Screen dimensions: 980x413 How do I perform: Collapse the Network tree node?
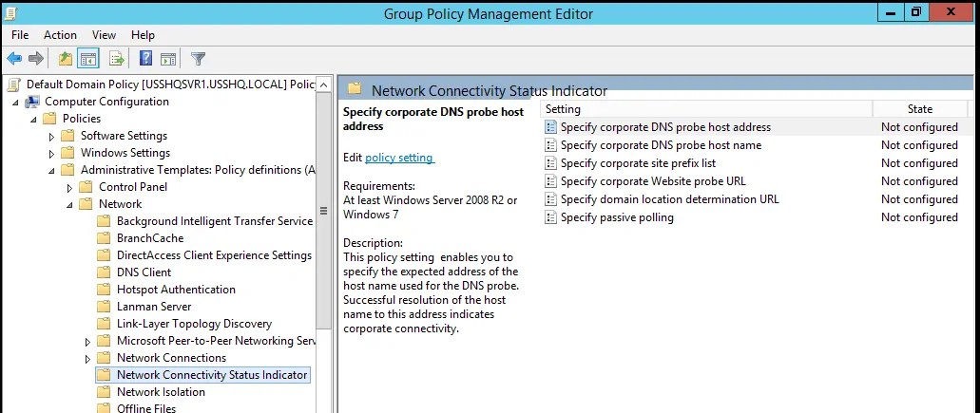tap(70, 204)
